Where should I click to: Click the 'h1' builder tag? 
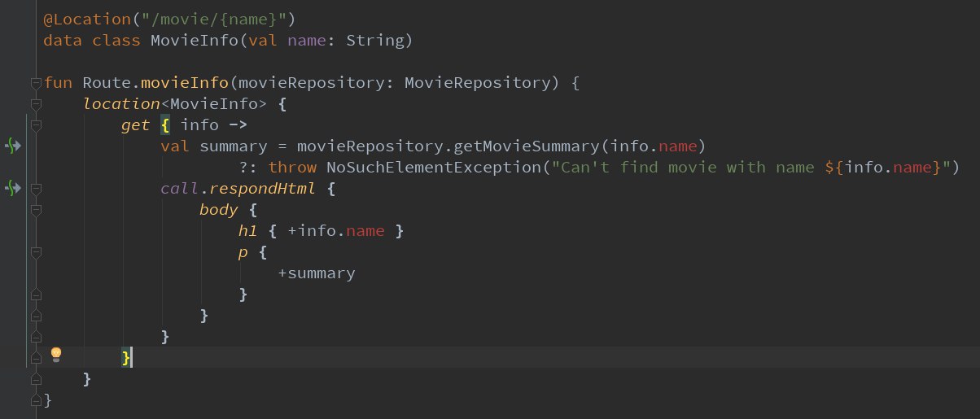point(248,230)
